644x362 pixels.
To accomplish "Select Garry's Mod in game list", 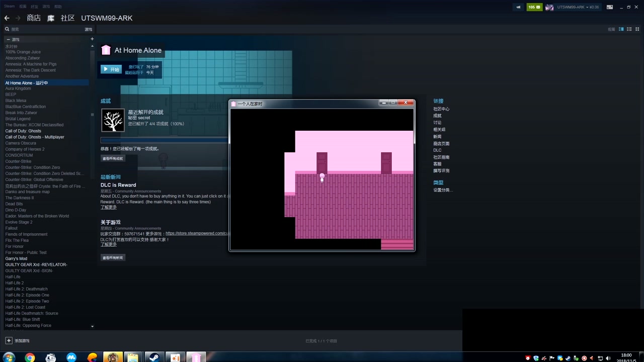I will [x=16, y=258].
